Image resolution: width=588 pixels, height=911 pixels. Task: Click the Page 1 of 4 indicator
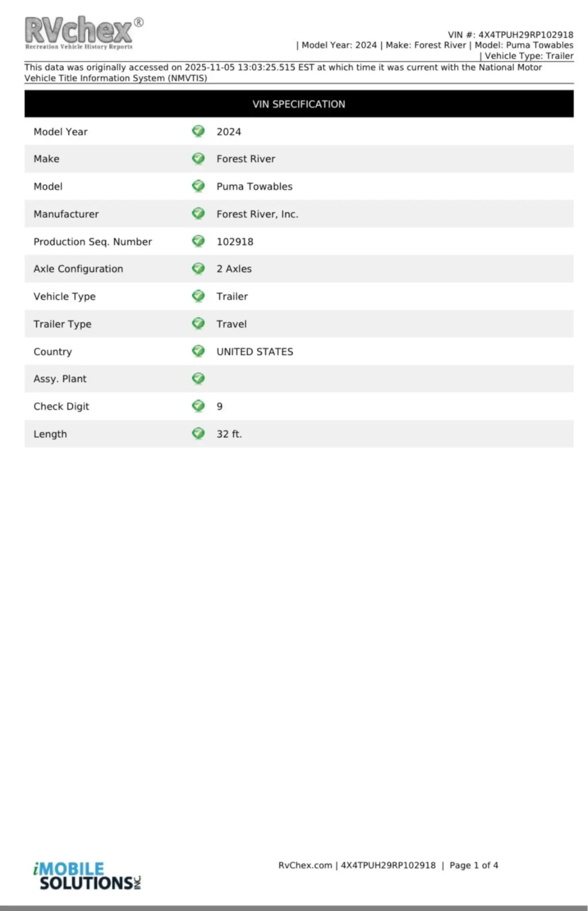tap(473, 865)
